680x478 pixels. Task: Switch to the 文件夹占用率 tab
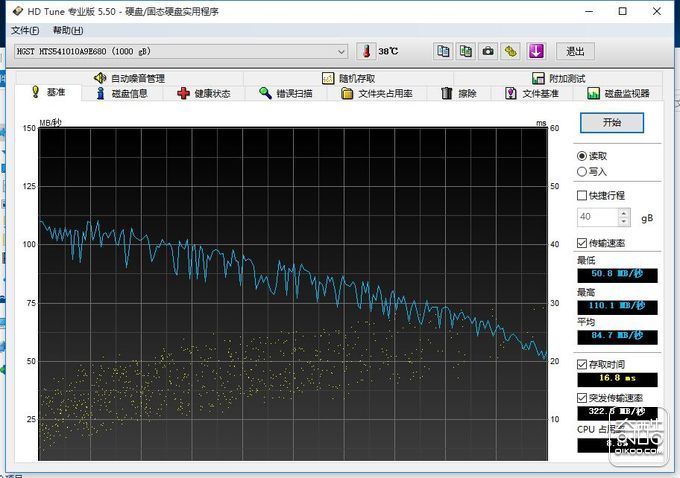(376, 93)
